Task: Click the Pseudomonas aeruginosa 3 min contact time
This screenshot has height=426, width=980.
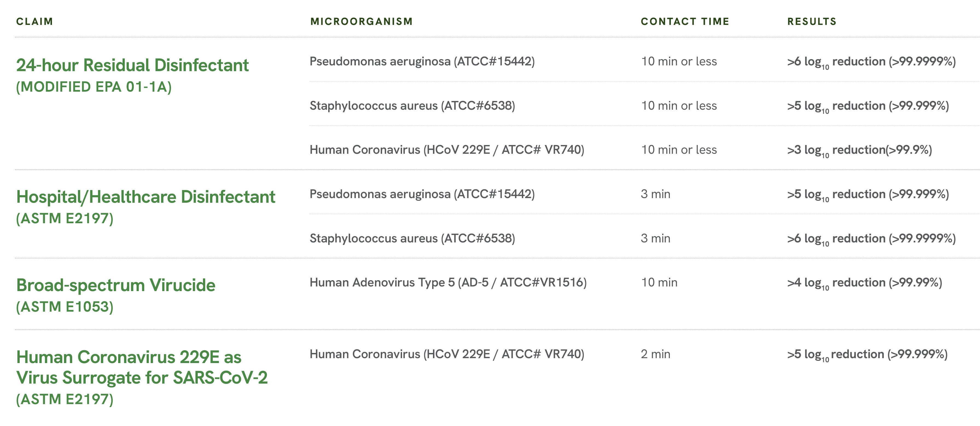Action: click(656, 194)
